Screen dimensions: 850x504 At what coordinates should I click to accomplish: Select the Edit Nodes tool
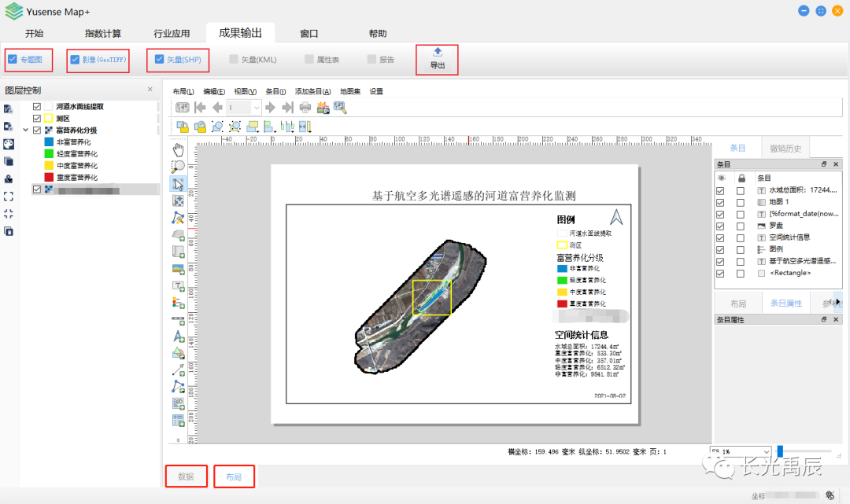pyautogui.click(x=179, y=218)
